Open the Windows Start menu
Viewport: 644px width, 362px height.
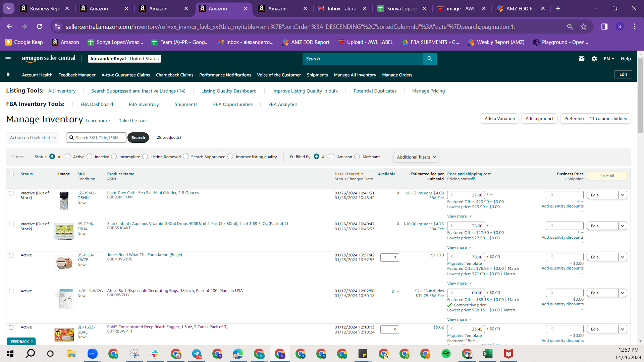tap(10, 354)
